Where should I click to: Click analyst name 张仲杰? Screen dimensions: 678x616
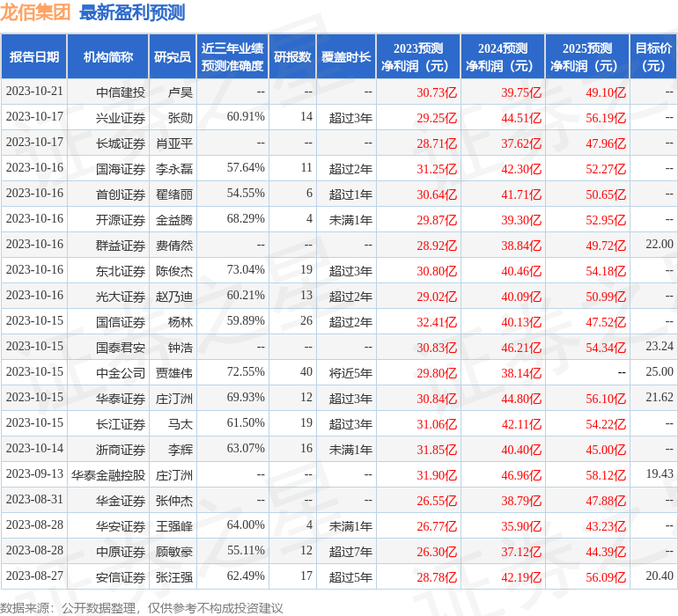point(174,500)
